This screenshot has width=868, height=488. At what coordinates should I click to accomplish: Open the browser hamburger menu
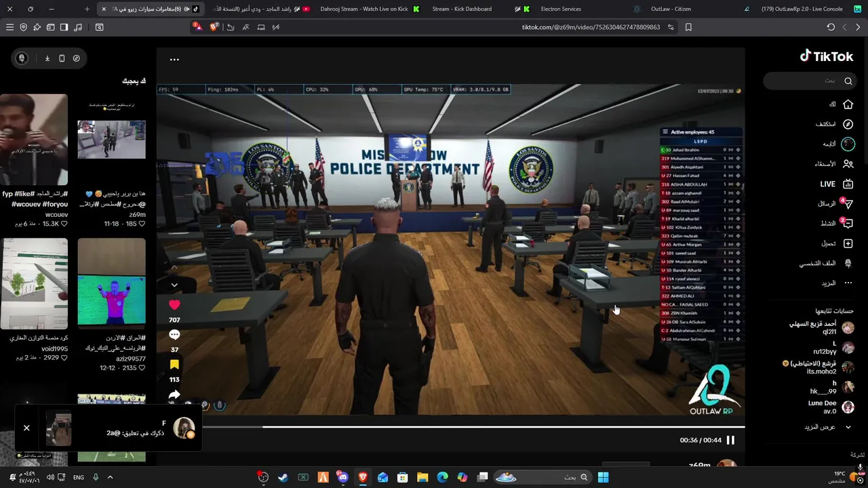click(9, 27)
